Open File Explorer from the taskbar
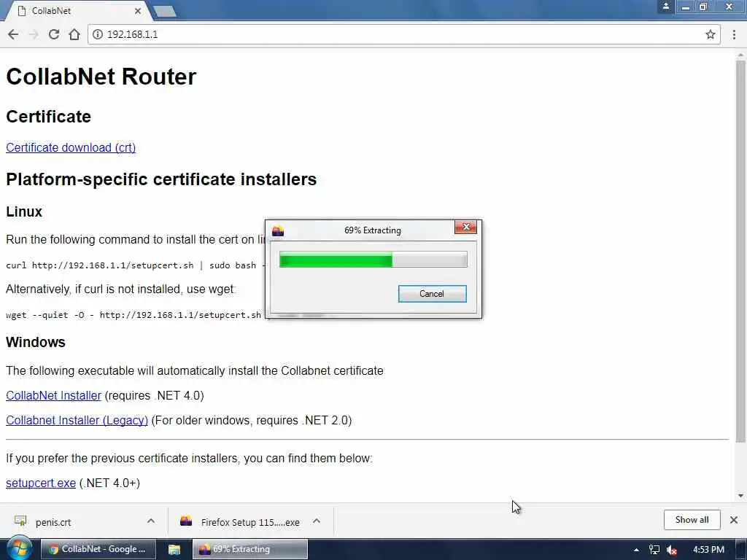The height and width of the screenshot is (560, 747). pyautogui.click(x=174, y=549)
